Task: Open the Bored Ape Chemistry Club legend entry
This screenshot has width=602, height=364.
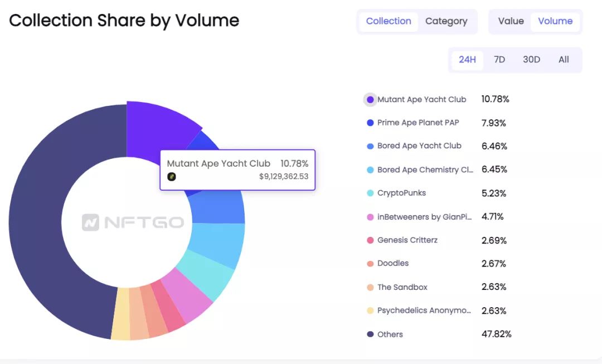Action: point(425,169)
